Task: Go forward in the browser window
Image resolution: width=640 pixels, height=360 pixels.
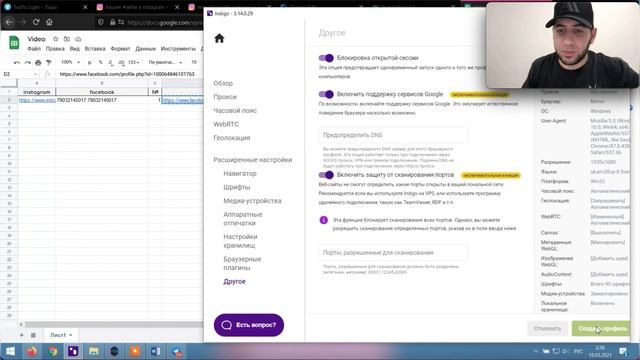Action: point(23,22)
